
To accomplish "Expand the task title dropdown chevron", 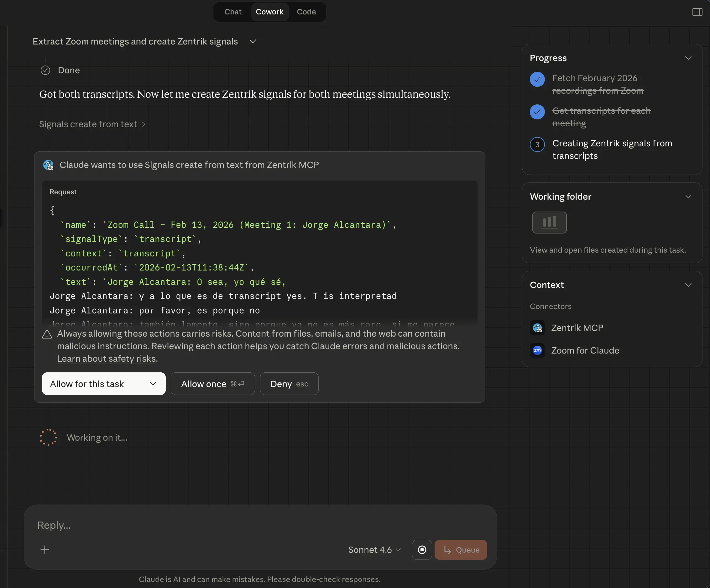I will 253,42.
